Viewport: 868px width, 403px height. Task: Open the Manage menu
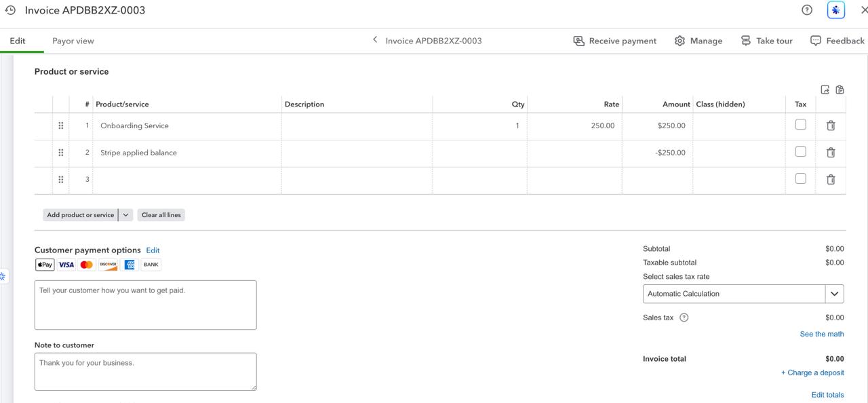(698, 41)
